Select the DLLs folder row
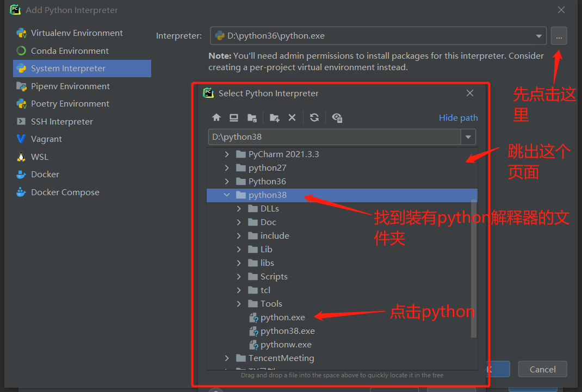 [338, 209]
